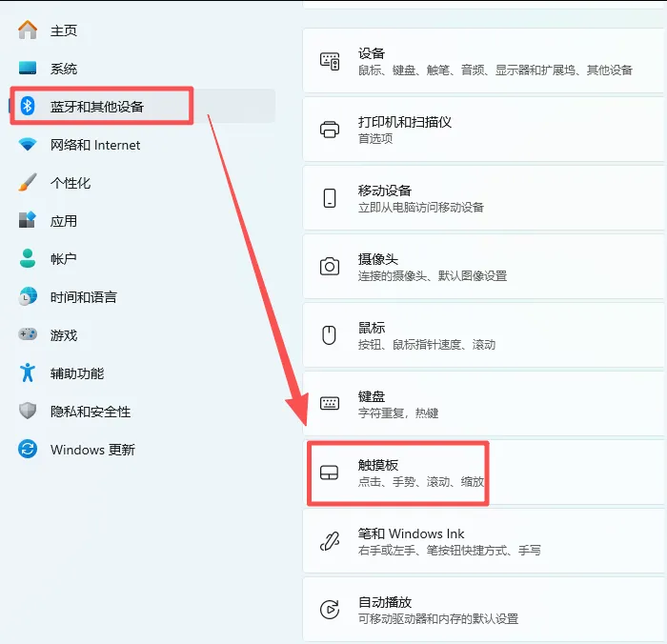This screenshot has height=644, width=667.
Task: Open the 移动设备 settings card
Action: click(x=484, y=198)
